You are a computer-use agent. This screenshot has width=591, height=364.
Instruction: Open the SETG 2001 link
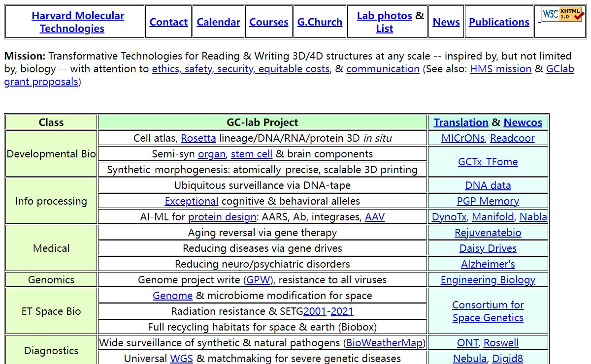click(x=315, y=311)
